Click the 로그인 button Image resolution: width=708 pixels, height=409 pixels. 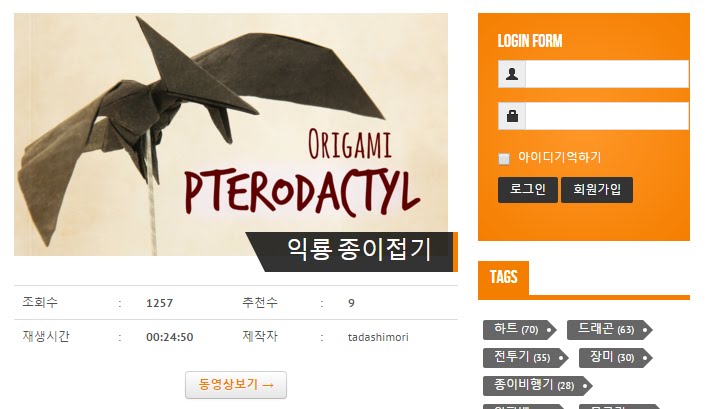tap(527, 190)
